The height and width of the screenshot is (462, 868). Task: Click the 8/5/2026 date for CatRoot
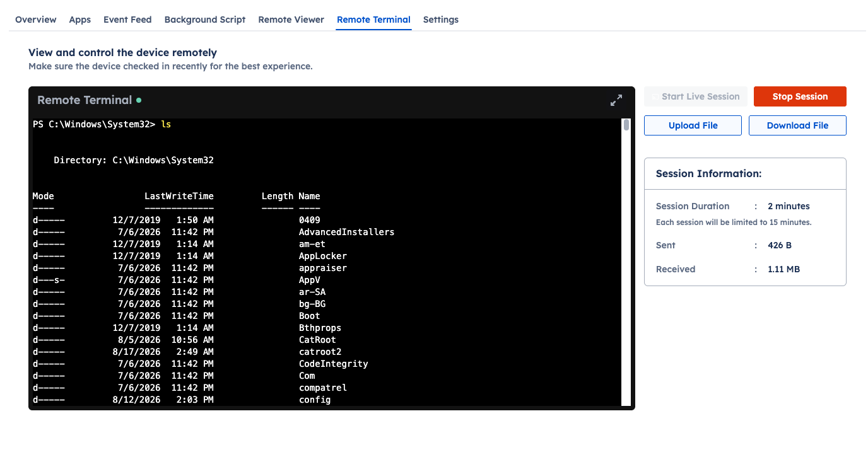[139, 340]
